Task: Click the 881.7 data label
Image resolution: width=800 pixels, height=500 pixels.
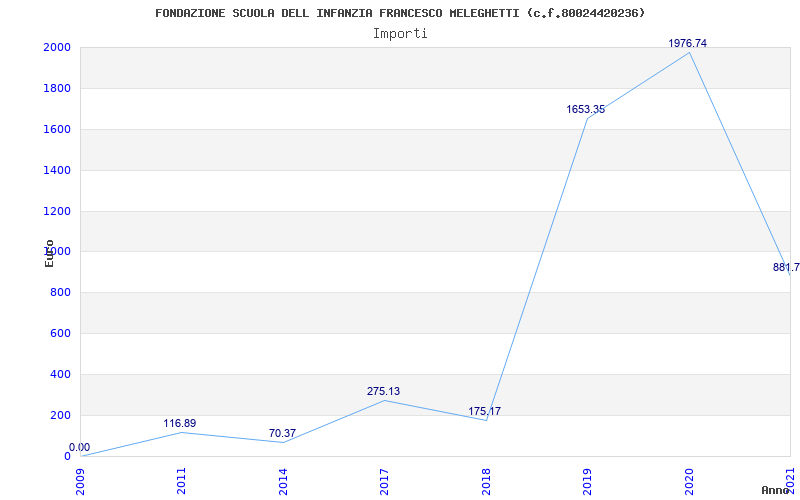Action: pyautogui.click(x=786, y=267)
